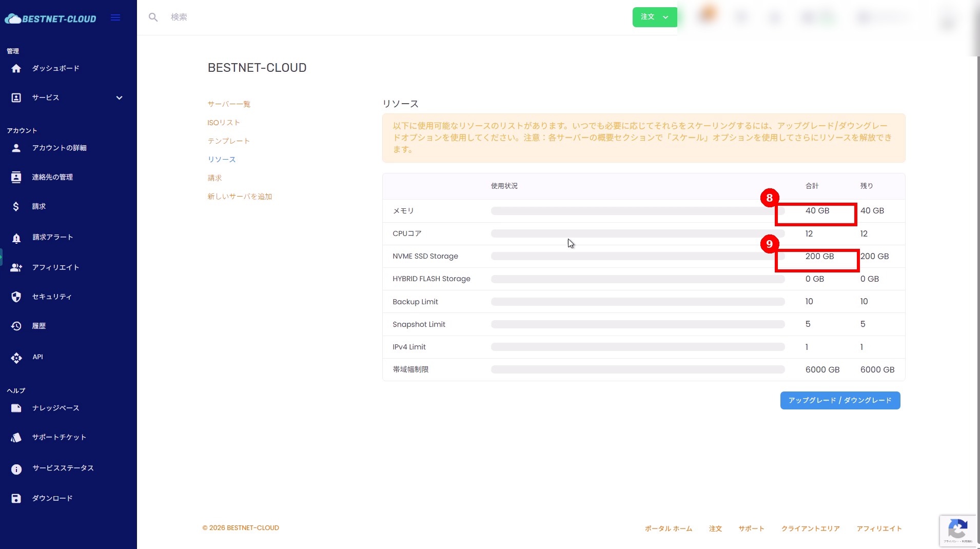Open the テンプレート menu item
980x549 pixels.
click(229, 141)
